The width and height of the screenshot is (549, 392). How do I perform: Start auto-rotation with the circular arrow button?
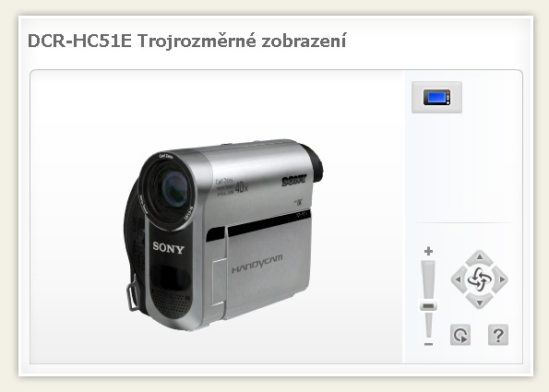point(460,335)
